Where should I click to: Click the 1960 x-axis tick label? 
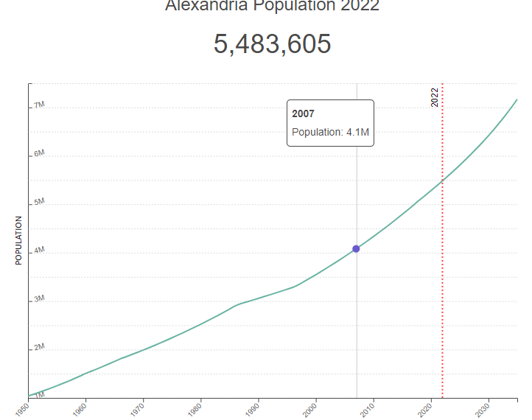[x=80, y=409]
